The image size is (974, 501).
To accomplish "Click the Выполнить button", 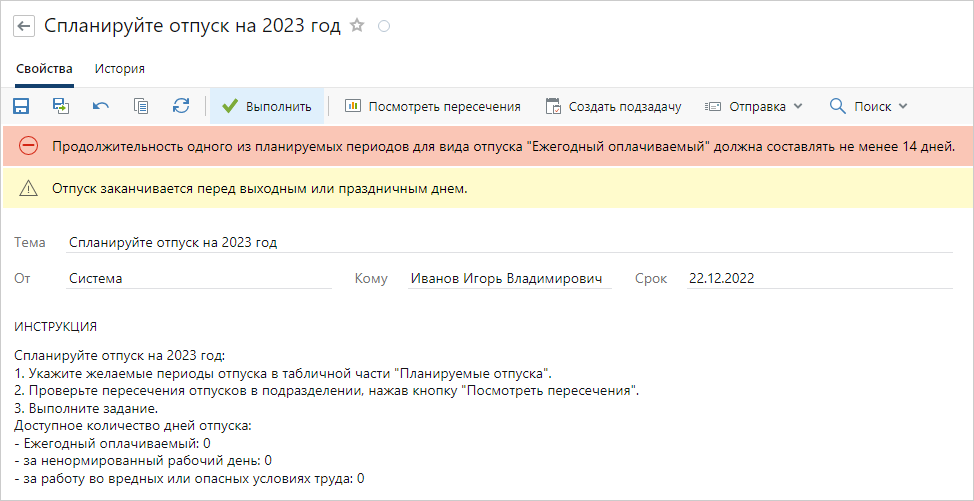I will [267, 106].
